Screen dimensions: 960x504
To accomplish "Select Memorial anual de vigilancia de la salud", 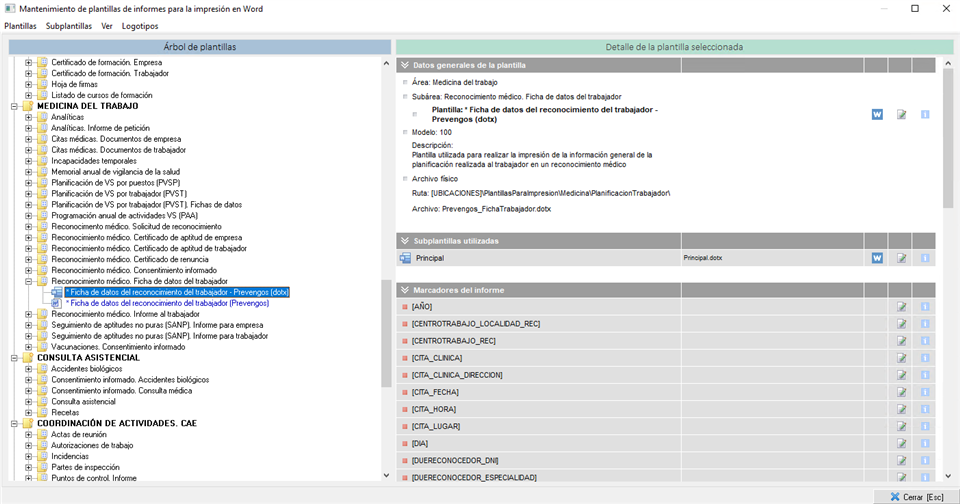I will (x=115, y=172).
